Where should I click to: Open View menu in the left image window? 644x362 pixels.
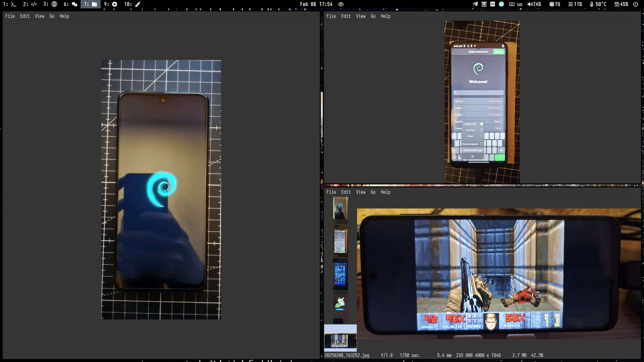pos(39,16)
